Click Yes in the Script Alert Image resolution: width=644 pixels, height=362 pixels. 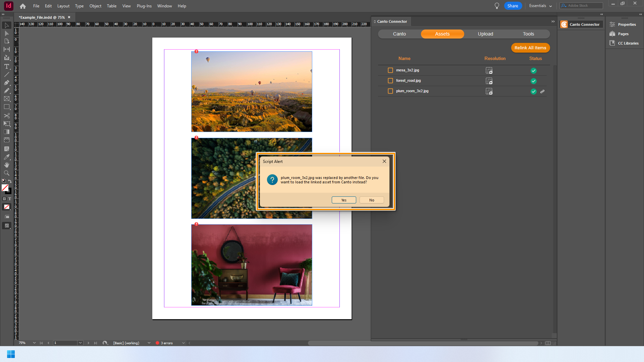[x=343, y=200]
